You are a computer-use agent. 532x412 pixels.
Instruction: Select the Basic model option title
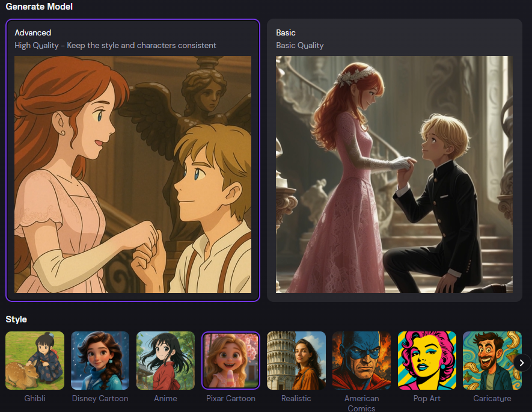click(x=286, y=32)
